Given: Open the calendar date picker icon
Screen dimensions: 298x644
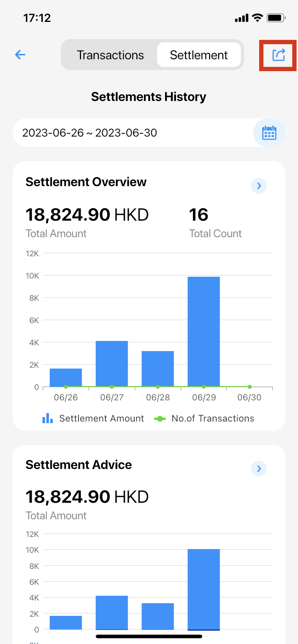Looking at the screenshot, I should click(269, 133).
